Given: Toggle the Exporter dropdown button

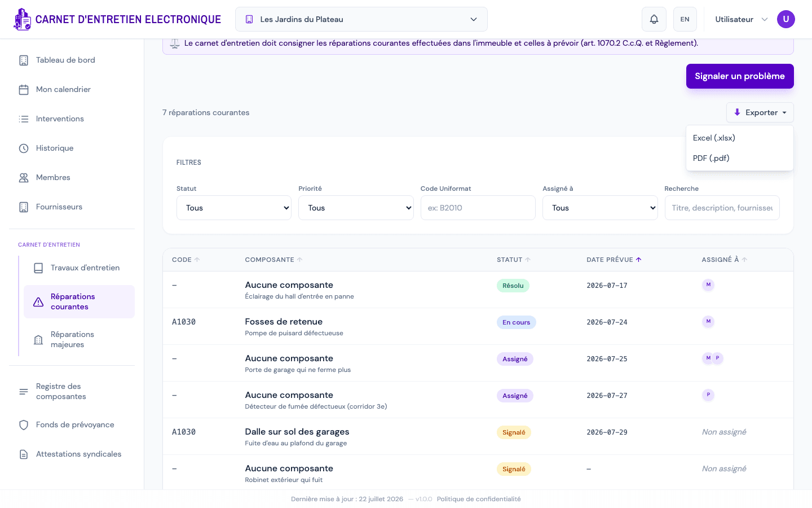Looking at the screenshot, I should (760, 112).
